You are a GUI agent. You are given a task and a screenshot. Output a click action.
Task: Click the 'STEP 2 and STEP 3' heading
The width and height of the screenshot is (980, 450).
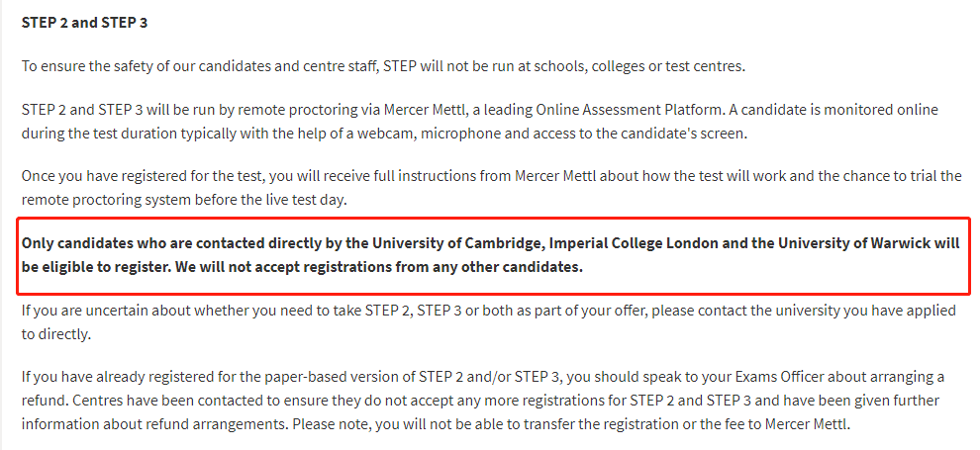click(x=84, y=23)
